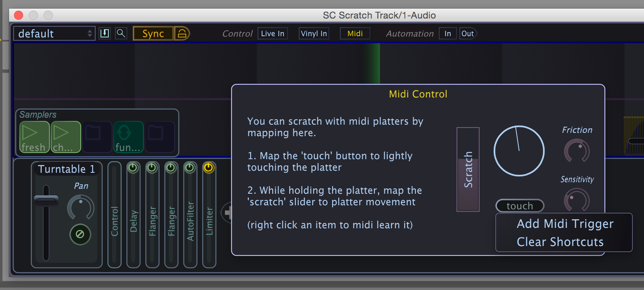Click the empty folder pad after 'fun...'
Image resolution: width=644 pixels, height=290 pixels.
[x=160, y=138]
